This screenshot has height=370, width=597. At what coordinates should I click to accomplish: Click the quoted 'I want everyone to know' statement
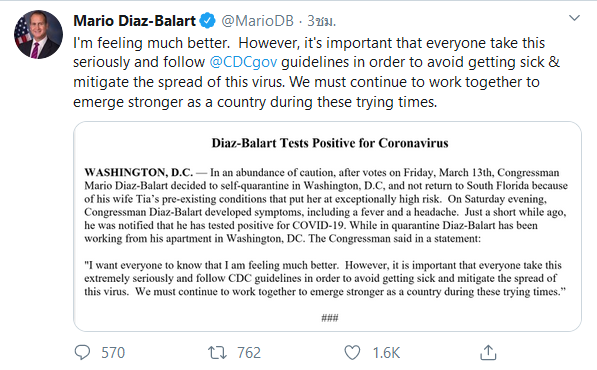click(x=325, y=278)
